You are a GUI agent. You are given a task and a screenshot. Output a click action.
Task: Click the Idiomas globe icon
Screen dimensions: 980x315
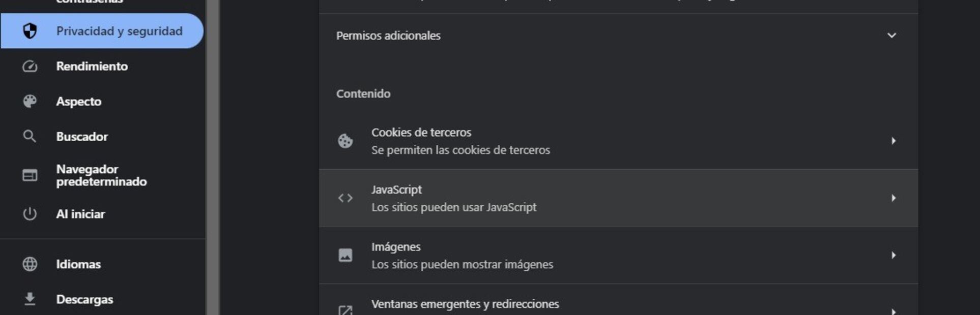pyautogui.click(x=30, y=264)
